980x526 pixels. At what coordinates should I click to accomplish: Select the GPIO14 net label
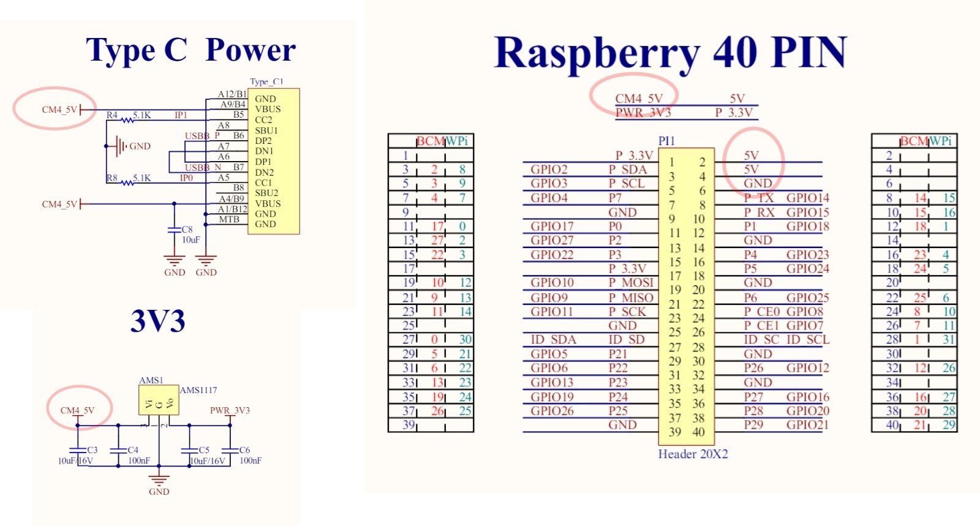pyautogui.click(x=808, y=198)
